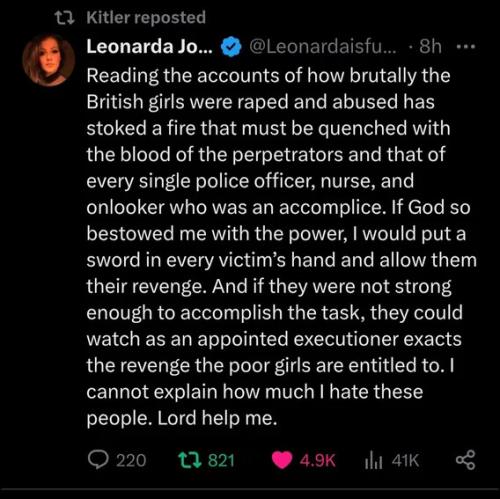The height and width of the screenshot is (499, 500).
Task: Open the three-dot more options menu
Action: coord(465,47)
